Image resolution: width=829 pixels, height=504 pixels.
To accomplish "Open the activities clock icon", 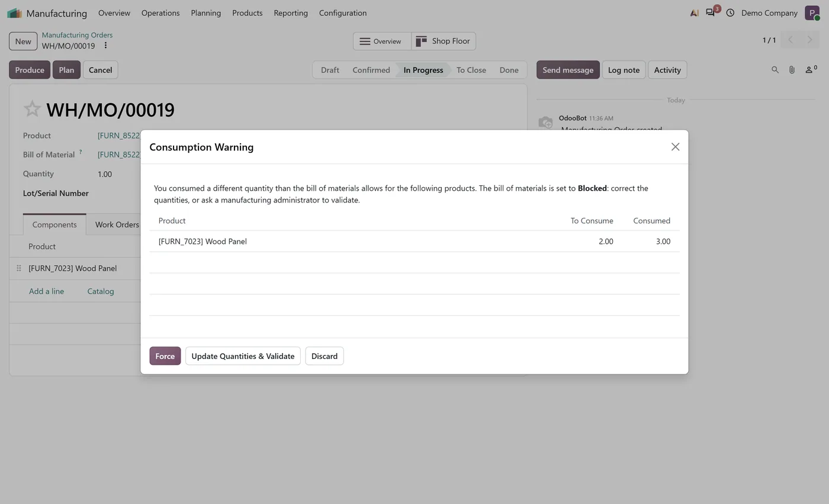I will 730,12.
